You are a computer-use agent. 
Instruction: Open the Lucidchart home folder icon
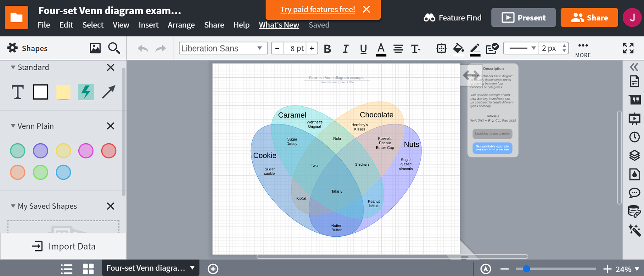pos(16,17)
